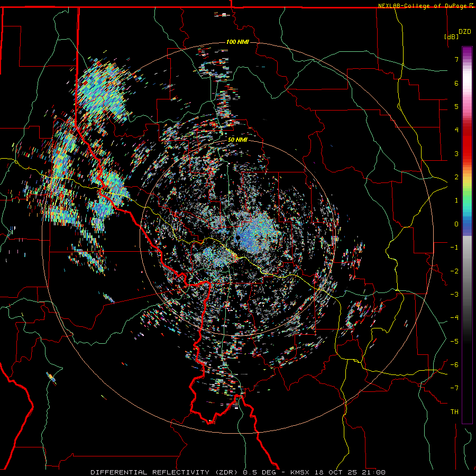The image size is (476, 476).
Task: Click the 7 value on color scale
Action: point(456,59)
